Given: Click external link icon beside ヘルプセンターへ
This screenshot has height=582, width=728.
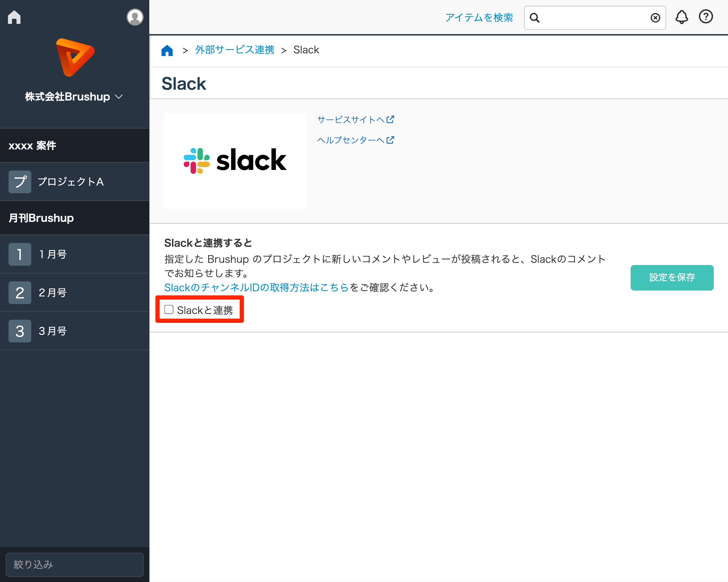Looking at the screenshot, I should click(390, 140).
